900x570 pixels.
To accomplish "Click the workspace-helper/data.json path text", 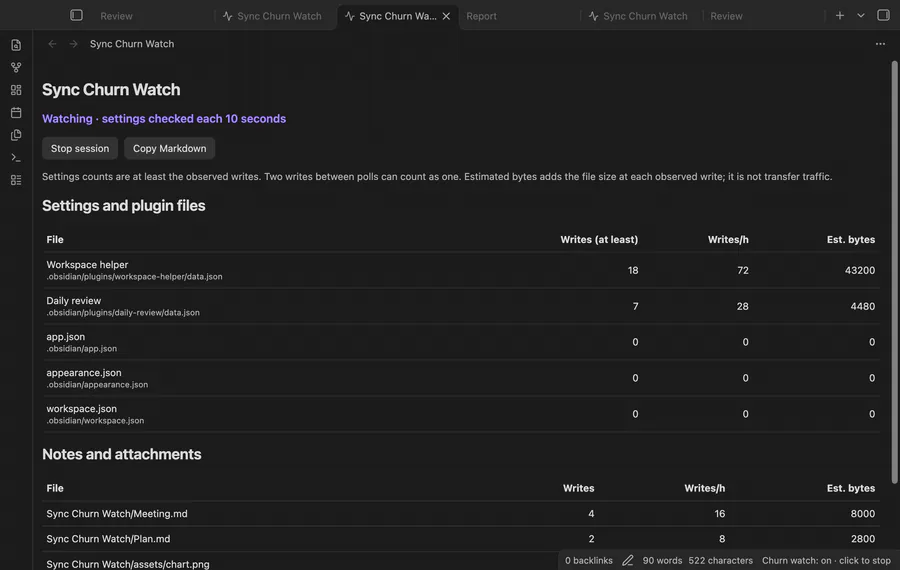I will 134,277.
